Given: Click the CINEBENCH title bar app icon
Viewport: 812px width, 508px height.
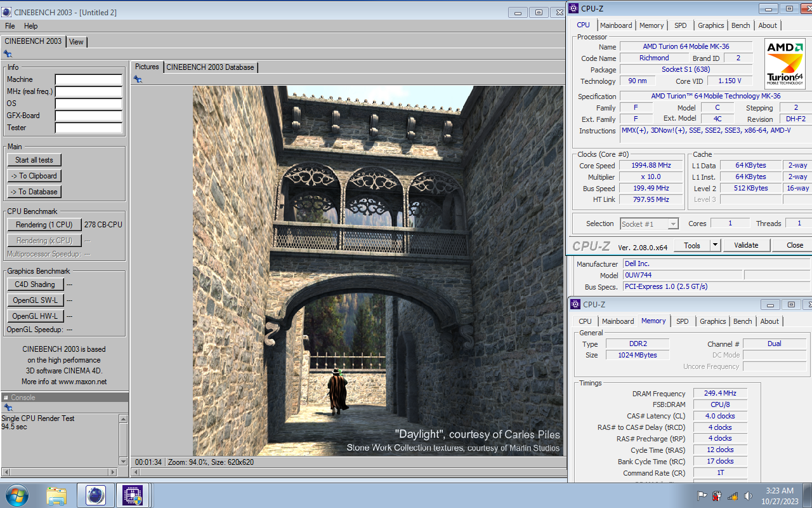Looking at the screenshot, I should [x=6, y=12].
